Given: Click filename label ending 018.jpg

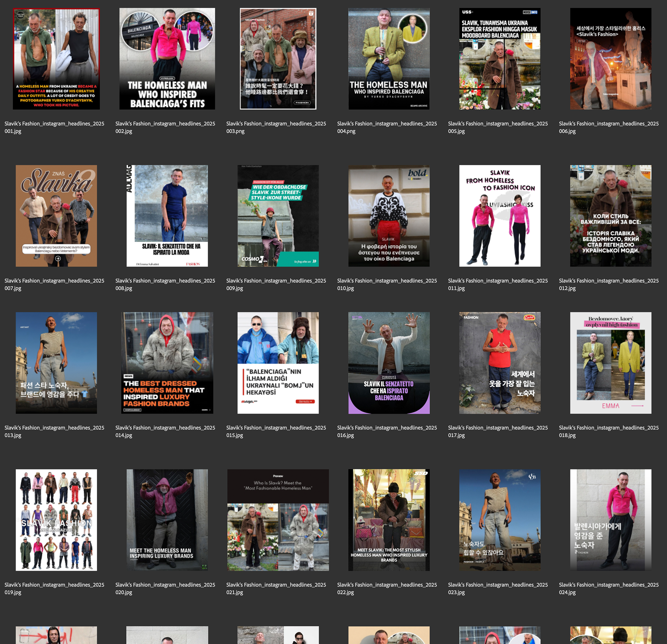Looking at the screenshot, I should point(609,431).
